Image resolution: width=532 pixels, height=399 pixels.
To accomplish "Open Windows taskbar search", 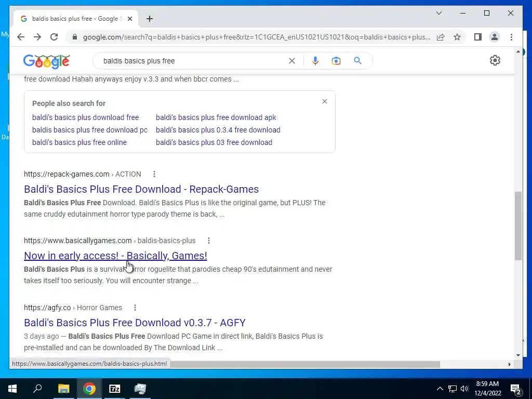I will click(x=37, y=389).
